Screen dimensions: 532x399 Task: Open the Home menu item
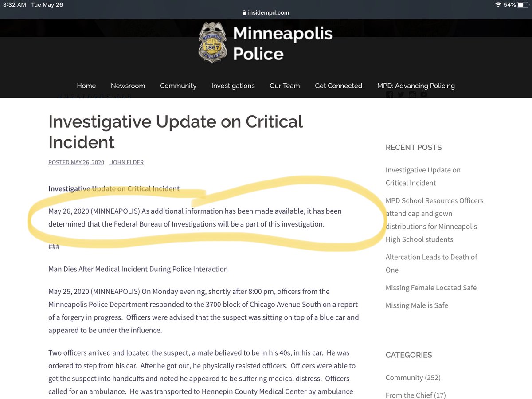86,86
